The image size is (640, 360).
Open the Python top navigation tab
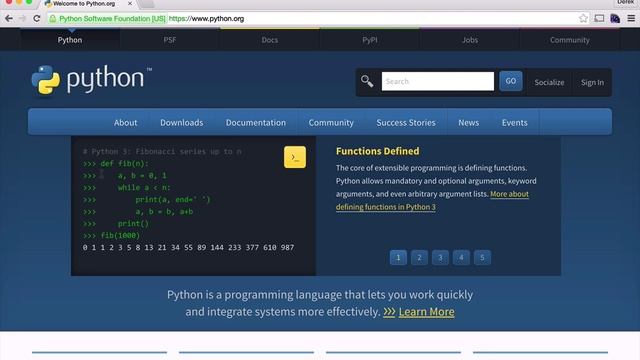(x=70, y=40)
